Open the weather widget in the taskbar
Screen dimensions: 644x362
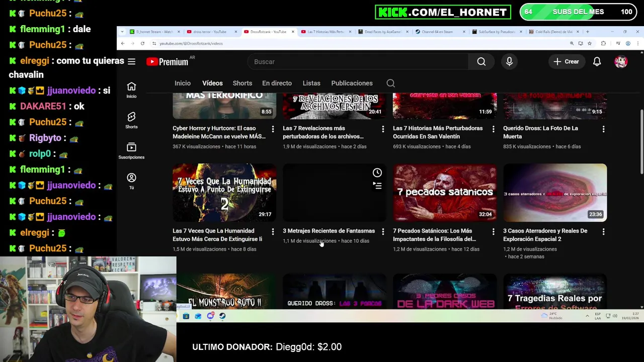coord(552,316)
